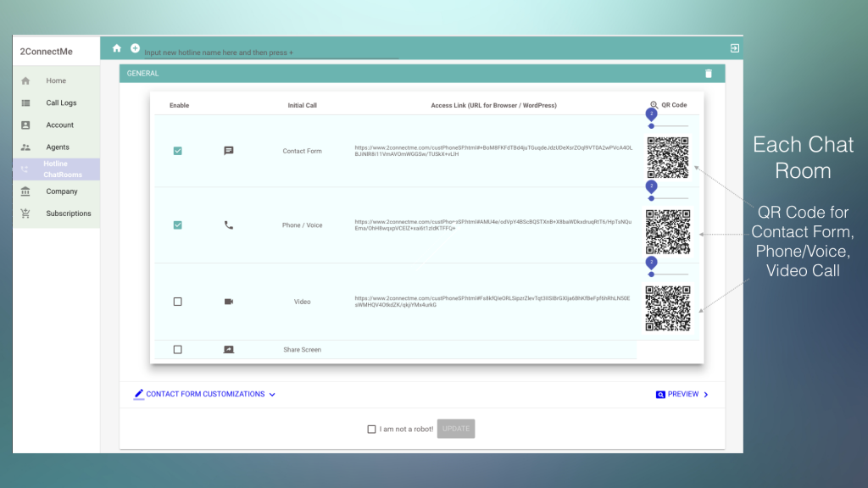This screenshot has height=488, width=868.
Task: Click the Home sidebar icon
Action: point(25,80)
